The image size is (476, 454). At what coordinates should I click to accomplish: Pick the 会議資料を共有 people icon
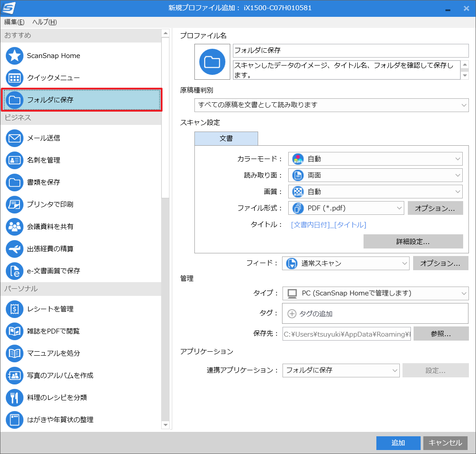tap(14, 226)
